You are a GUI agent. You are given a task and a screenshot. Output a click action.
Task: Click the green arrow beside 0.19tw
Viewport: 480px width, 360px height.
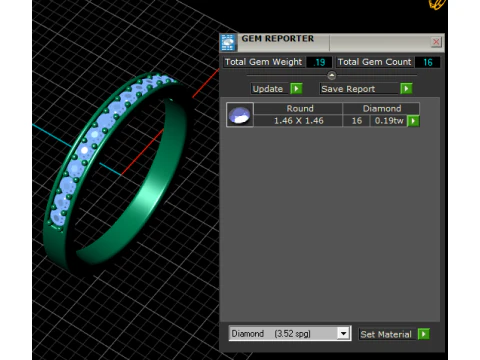pyautogui.click(x=413, y=121)
